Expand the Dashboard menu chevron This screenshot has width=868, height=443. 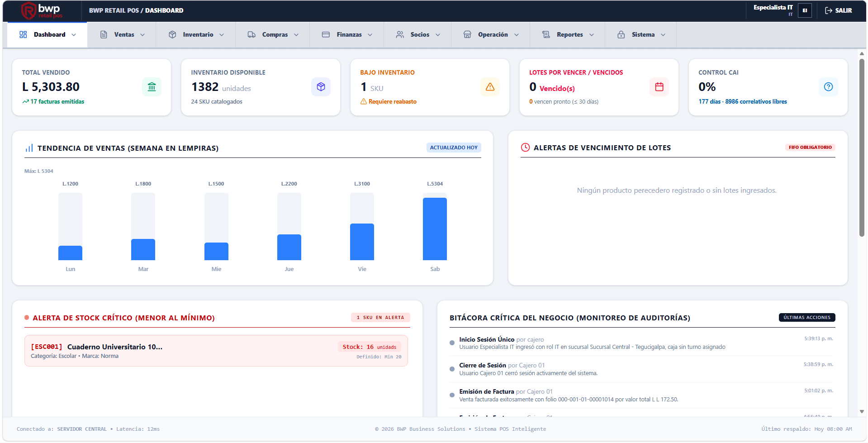point(74,35)
